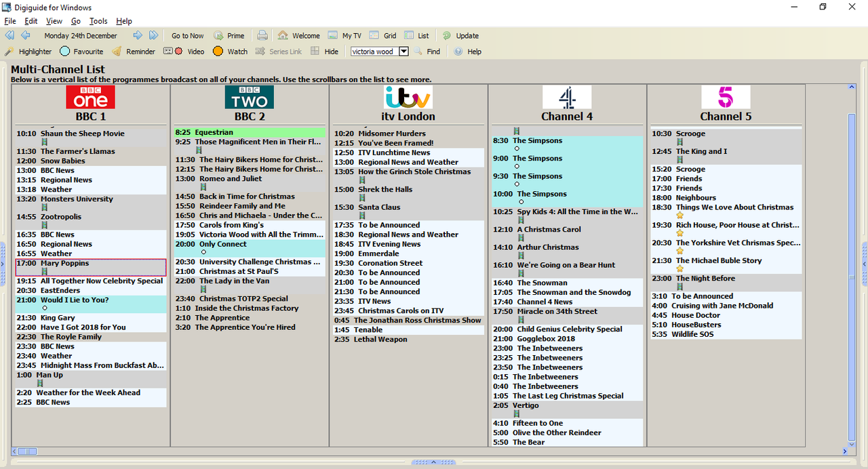This screenshot has width=868, height=469.
Task: Open the My TV view
Action: tap(344, 35)
